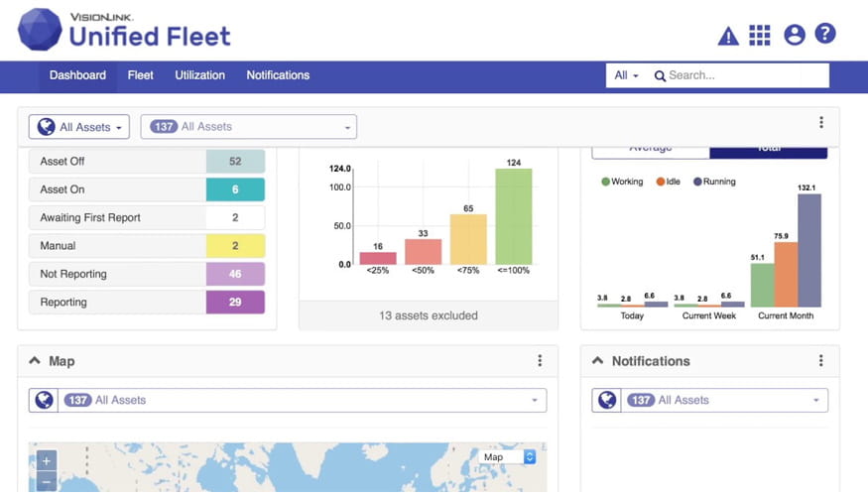Viewport: 868px width, 496px height.
Task: Open the user profile icon
Action: [x=795, y=35]
